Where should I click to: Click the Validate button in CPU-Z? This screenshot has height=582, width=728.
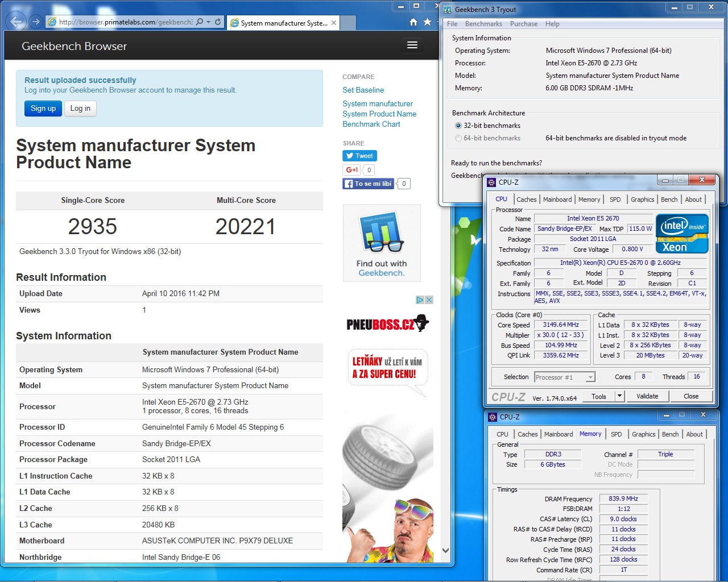(x=647, y=396)
